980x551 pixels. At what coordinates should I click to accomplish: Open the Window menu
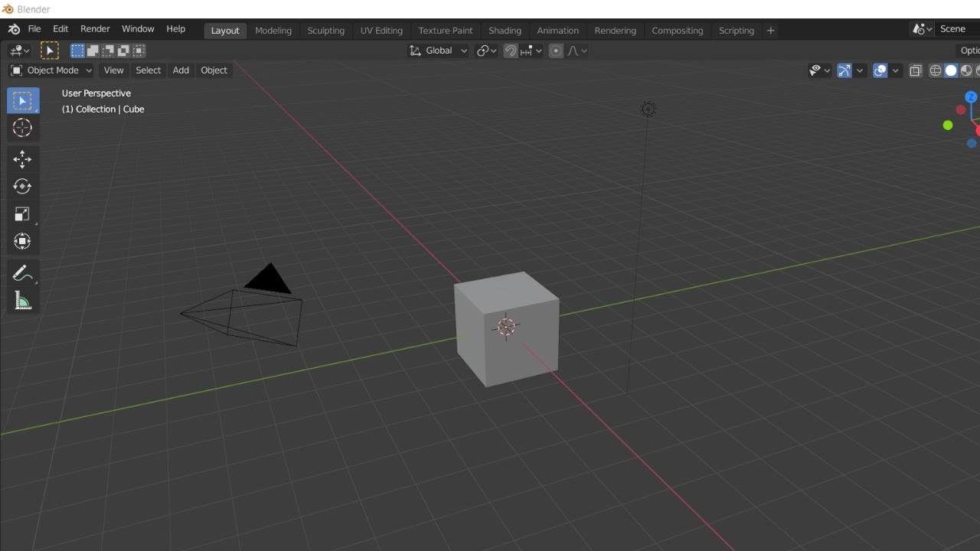[x=138, y=29]
